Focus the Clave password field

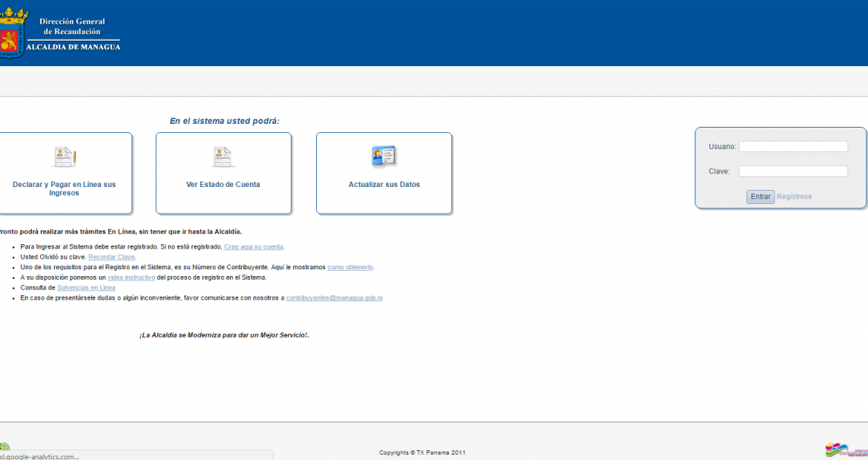pyautogui.click(x=793, y=171)
